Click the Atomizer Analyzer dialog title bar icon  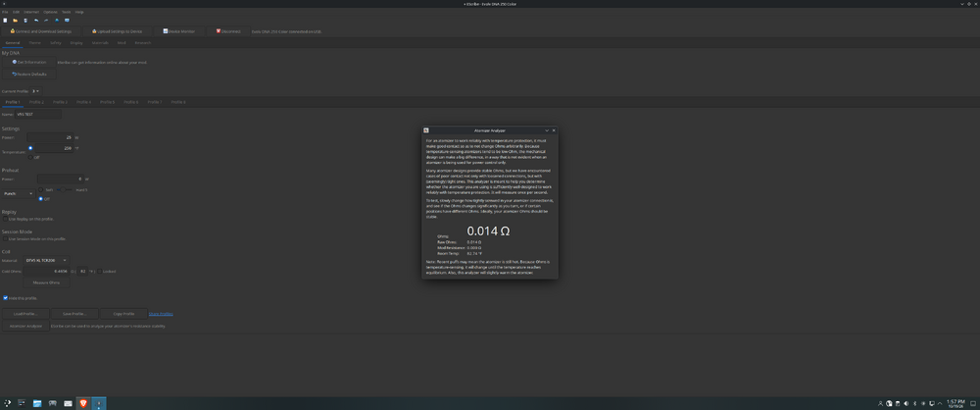(426, 130)
